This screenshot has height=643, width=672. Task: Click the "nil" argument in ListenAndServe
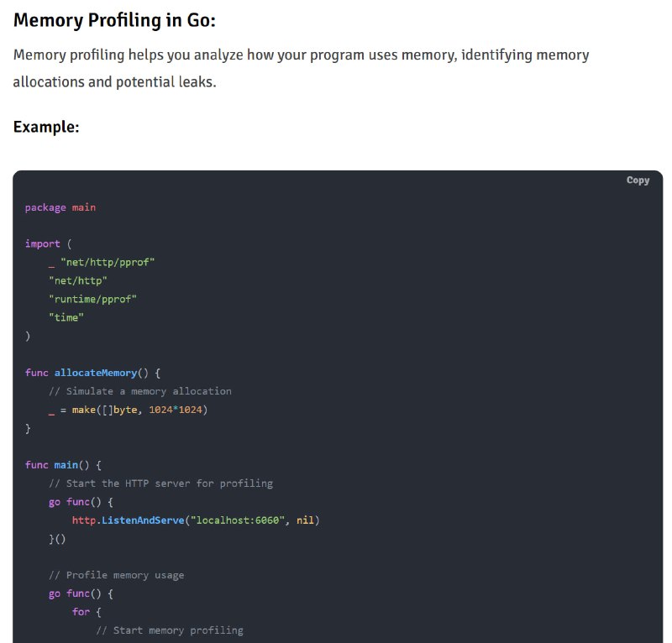(x=305, y=520)
